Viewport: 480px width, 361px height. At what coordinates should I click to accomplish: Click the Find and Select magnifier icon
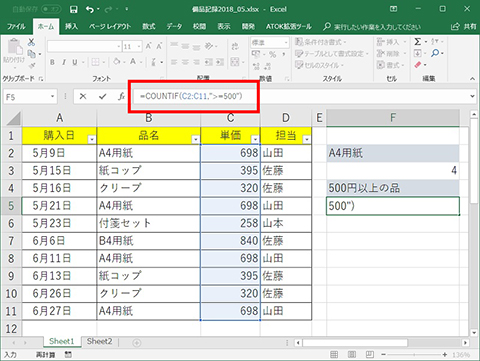click(x=435, y=53)
